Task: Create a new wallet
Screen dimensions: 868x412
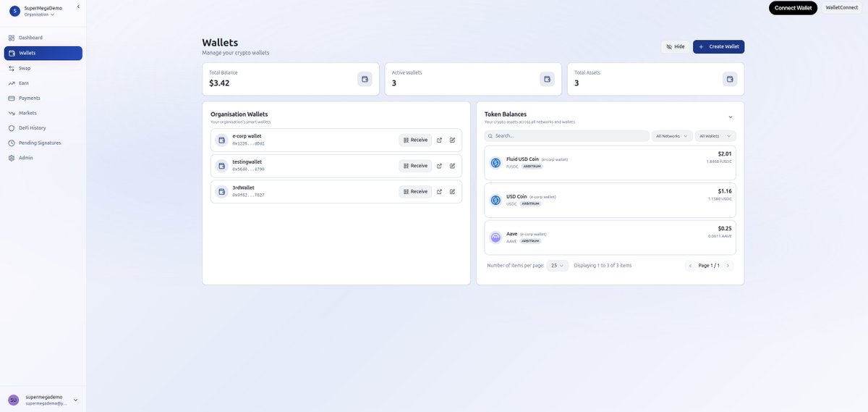Action: 718,46
